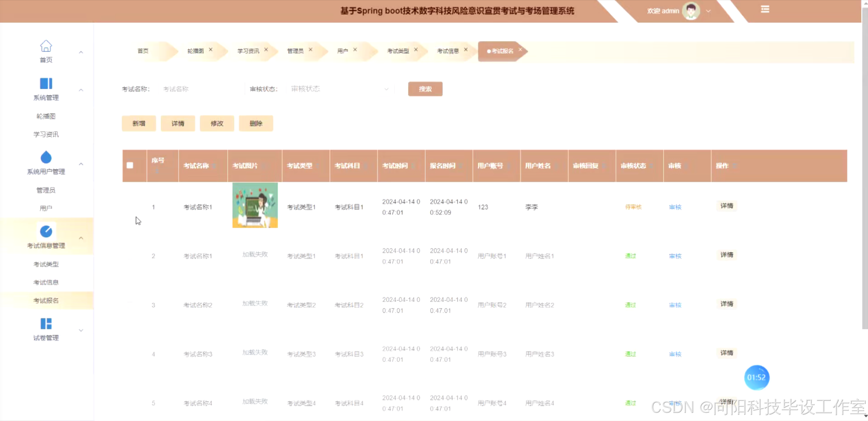Click the exam image thumbnail in row 1
The height and width of the screenshot is (421, 868).
(x=255, y=205)
